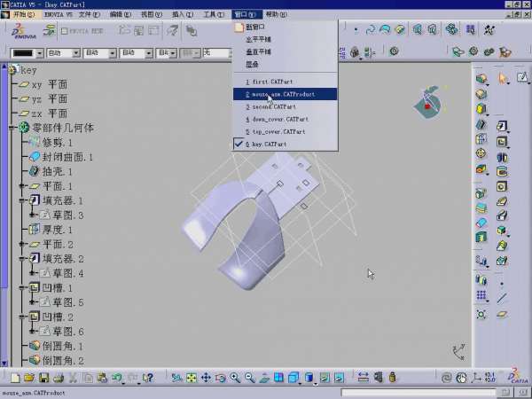Switch to 3 second.CATPart window

(285, 106)
